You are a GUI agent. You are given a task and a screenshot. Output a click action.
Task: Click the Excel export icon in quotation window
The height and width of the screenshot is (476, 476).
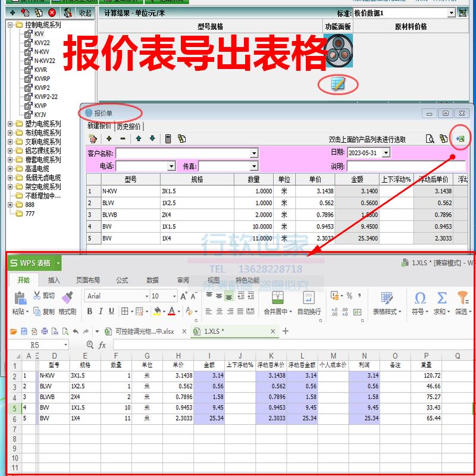tap(460, 138)
